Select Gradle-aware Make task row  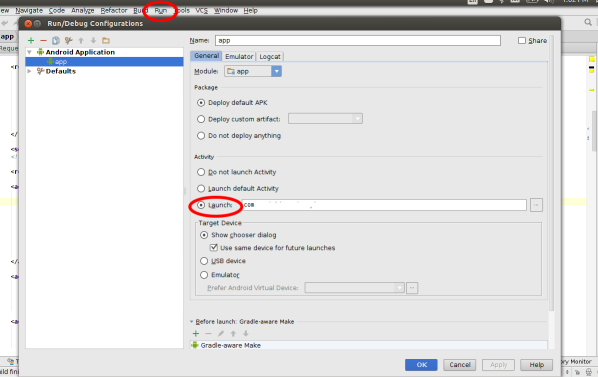[369, 345]
